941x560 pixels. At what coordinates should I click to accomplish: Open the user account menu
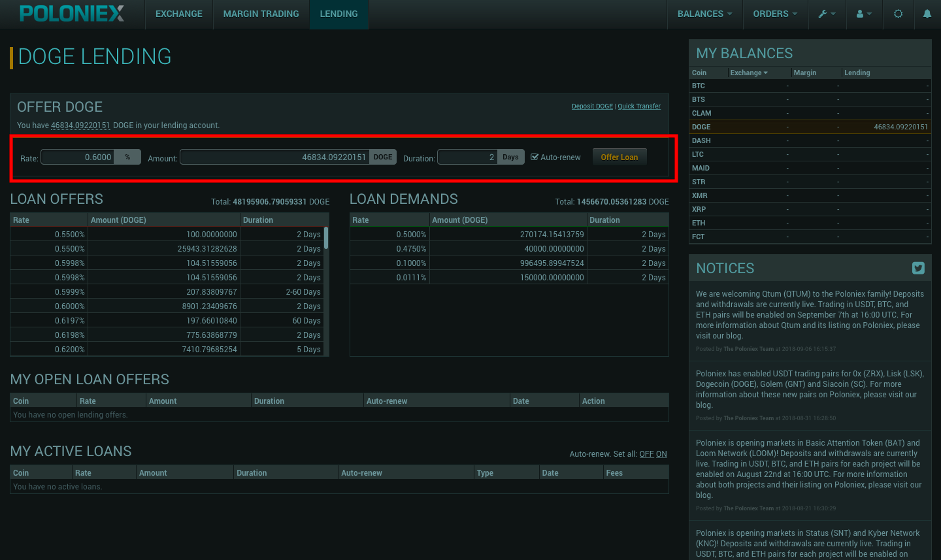pos(864,14)
